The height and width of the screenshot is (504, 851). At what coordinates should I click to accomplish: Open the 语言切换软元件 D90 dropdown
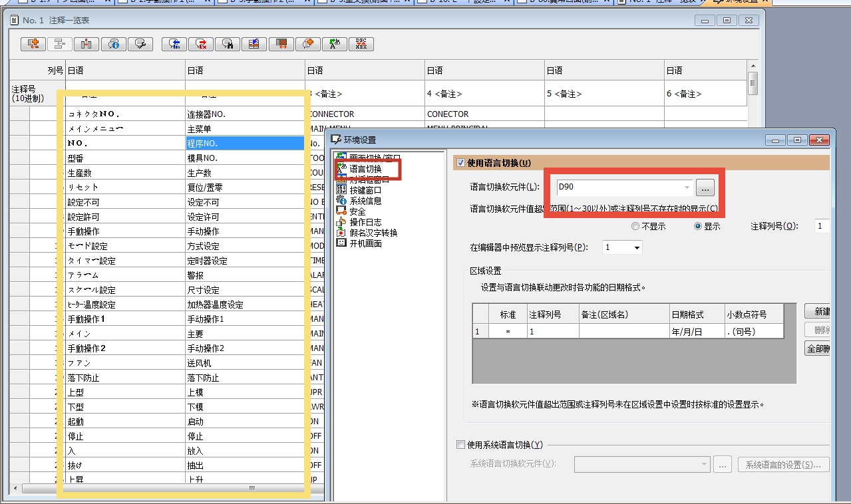click(687, 188)
